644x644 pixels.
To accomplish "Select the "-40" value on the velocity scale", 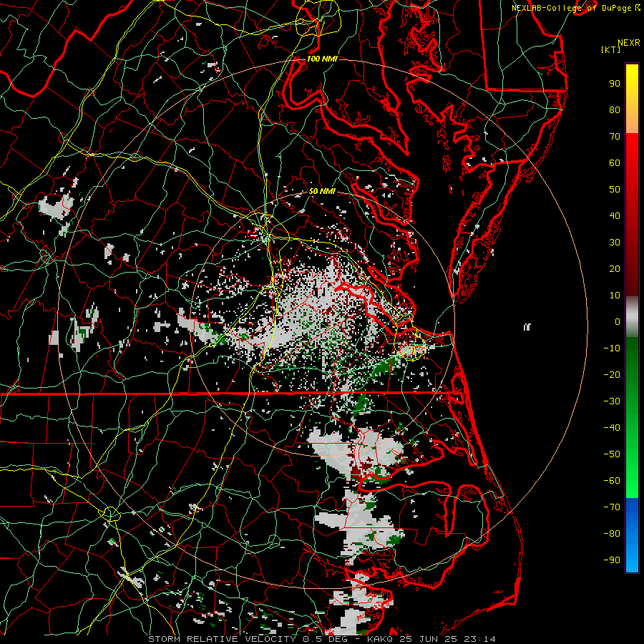I will [612, 428].
